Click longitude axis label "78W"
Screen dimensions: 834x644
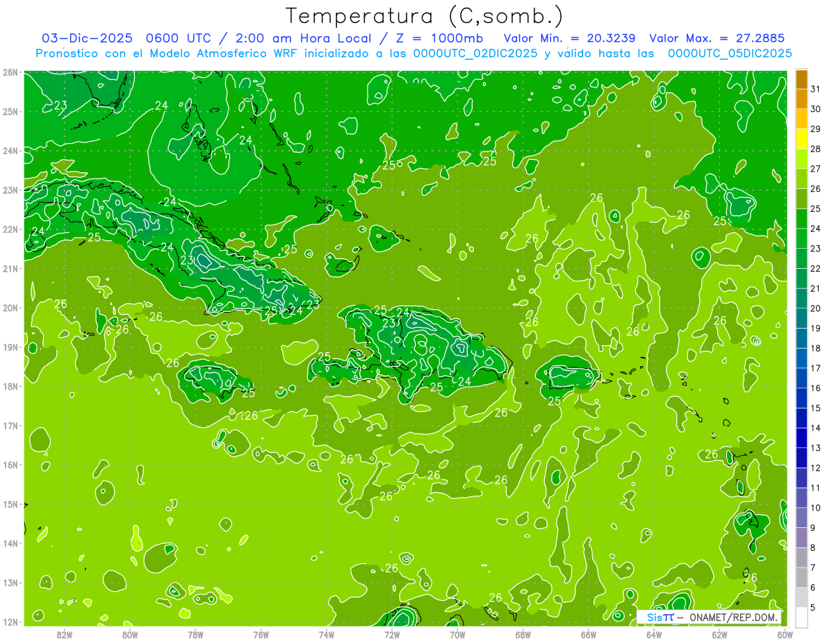tap(195, 634)
